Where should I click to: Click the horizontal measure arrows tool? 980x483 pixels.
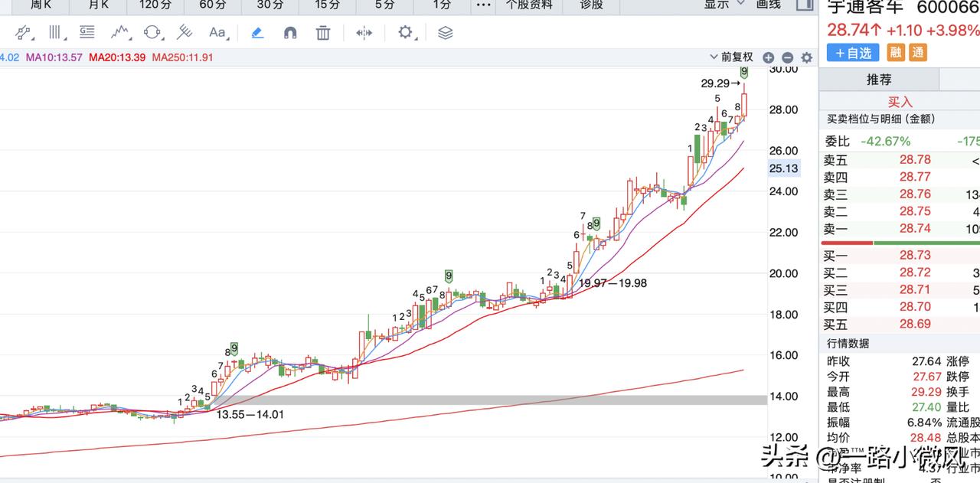click(x=364, y=32)
